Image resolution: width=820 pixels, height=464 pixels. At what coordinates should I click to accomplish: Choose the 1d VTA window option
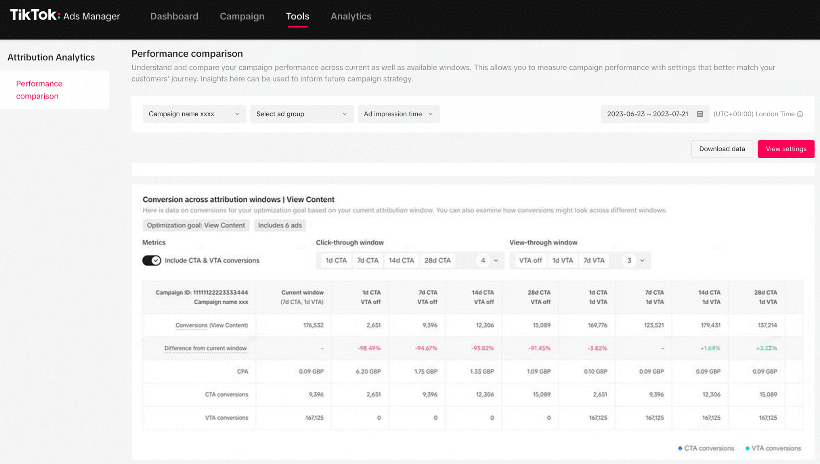pos(562,260)
